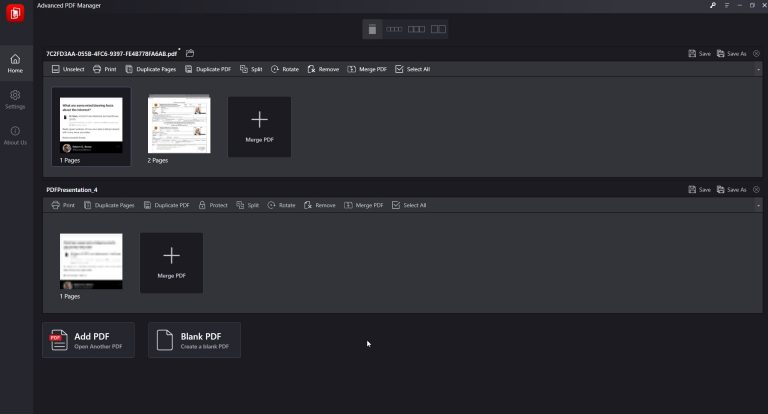Click the Blank PDF button

point(194,340)
